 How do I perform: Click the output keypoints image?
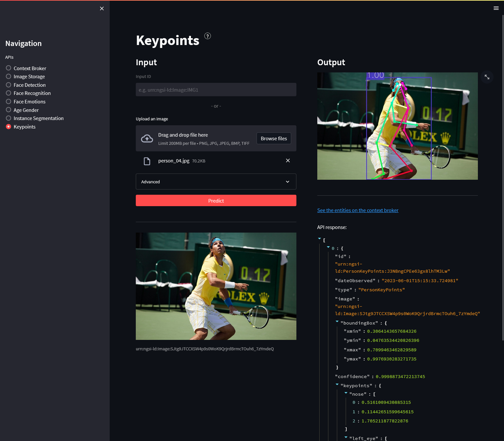point(398,126)
